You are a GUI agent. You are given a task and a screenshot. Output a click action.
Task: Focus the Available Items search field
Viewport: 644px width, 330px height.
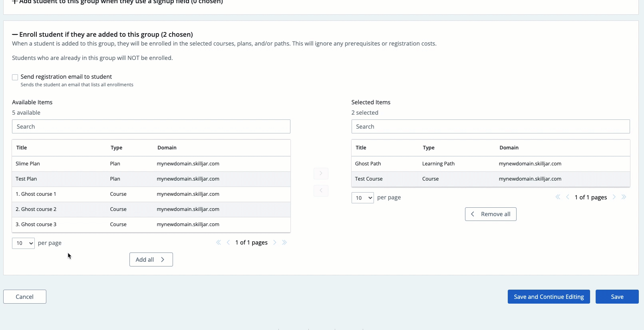[151, 127]
